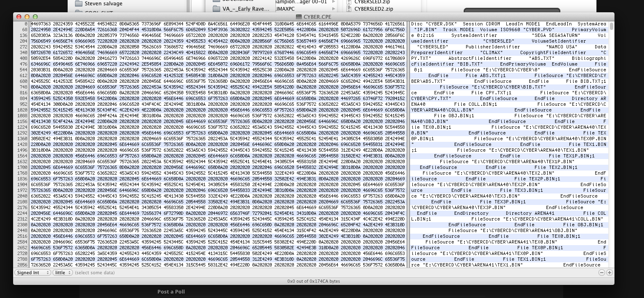Image resolution: width=644 pixels, height=298 pixels.
Task: Click line offset '68' in the gutter
Action: coord(25,30)
